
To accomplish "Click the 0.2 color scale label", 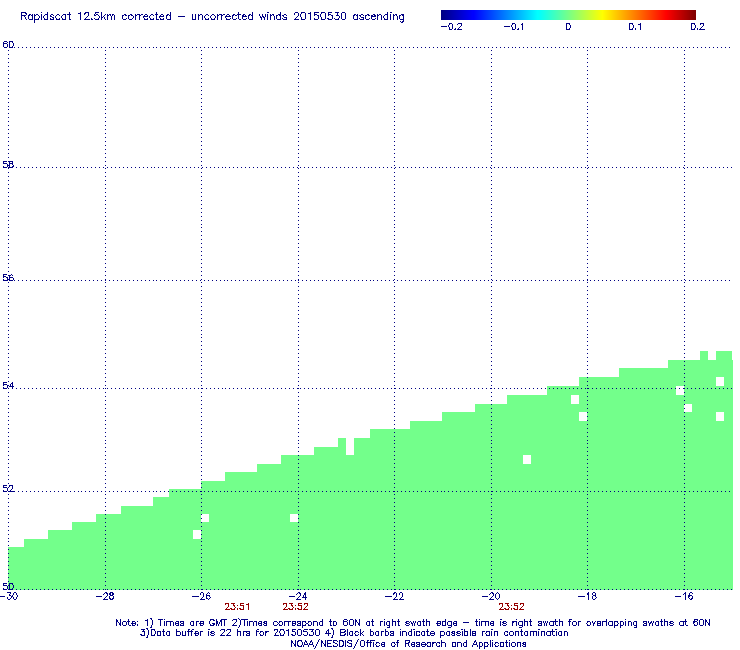I will click(x=697, y=27).
